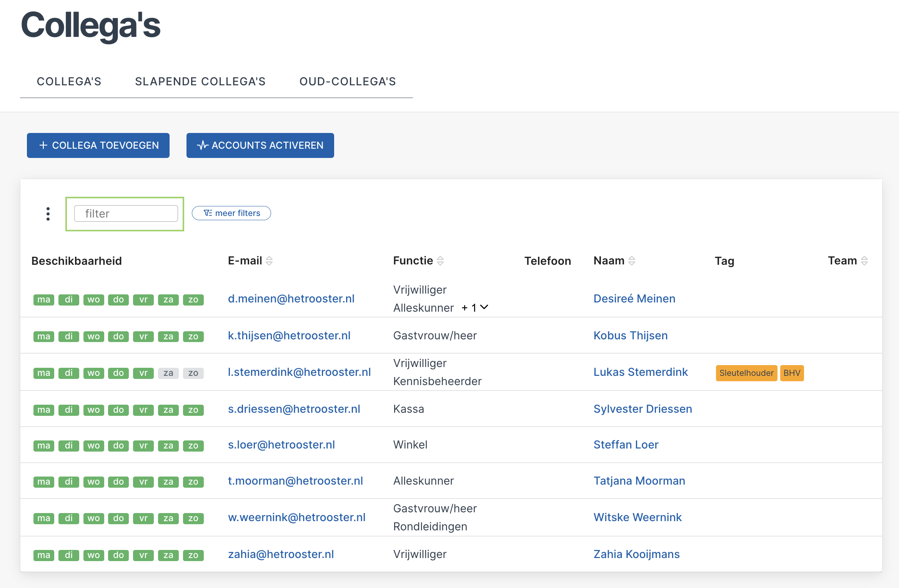Viewport: 899px width, 588px height.
Task: Open email link zahia@hetrooster.nl
Action: 281,554
